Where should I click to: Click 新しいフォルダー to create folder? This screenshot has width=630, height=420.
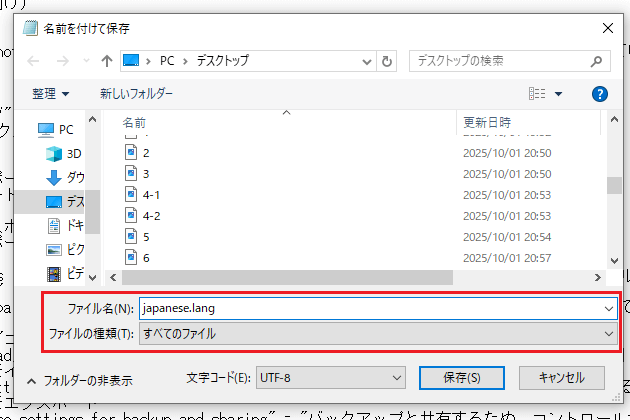136,94
